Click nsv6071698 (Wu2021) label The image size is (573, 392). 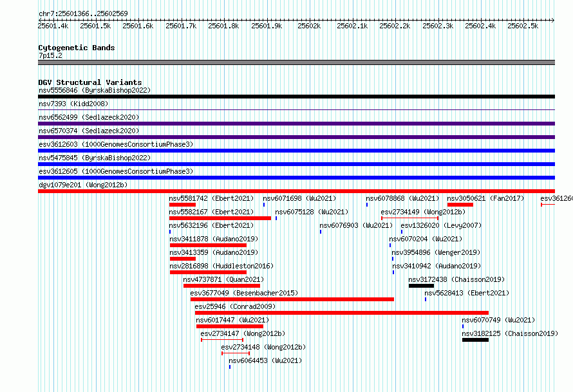point(299,198)
